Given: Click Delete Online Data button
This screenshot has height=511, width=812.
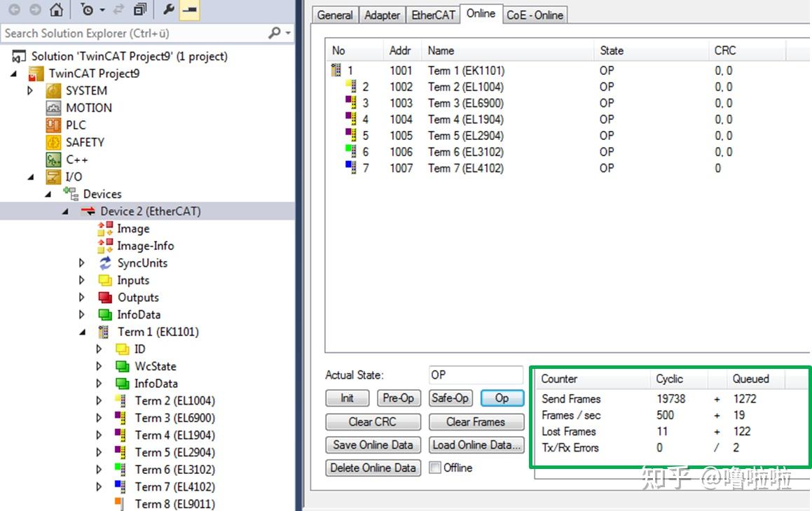Looking at the screenshot, I should 373,468.
